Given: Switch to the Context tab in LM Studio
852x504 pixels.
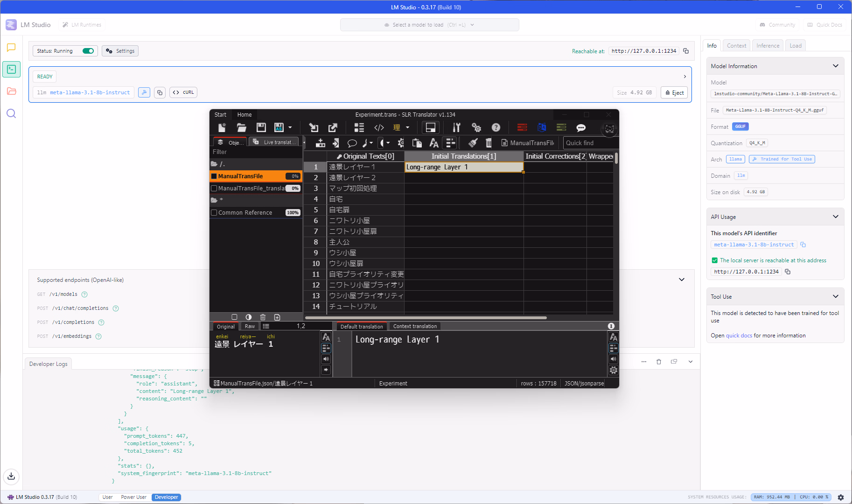Looking at the screenshot, I should click(736, 45).
